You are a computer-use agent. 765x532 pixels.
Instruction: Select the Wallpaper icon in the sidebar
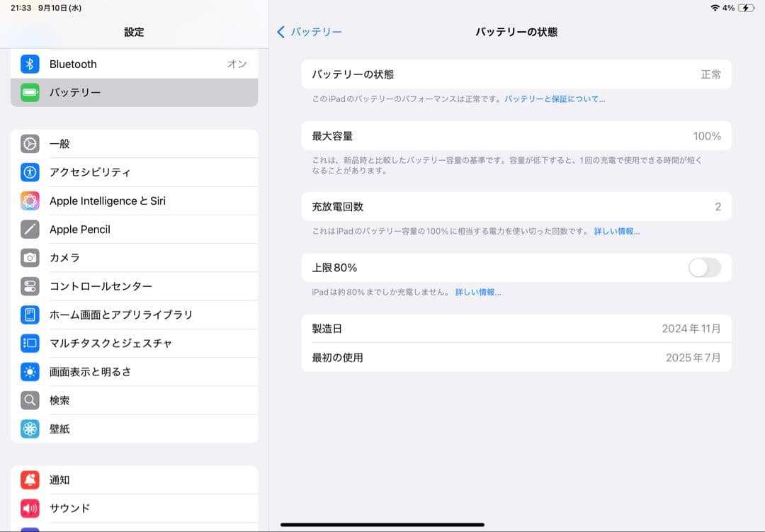[29, 429]
